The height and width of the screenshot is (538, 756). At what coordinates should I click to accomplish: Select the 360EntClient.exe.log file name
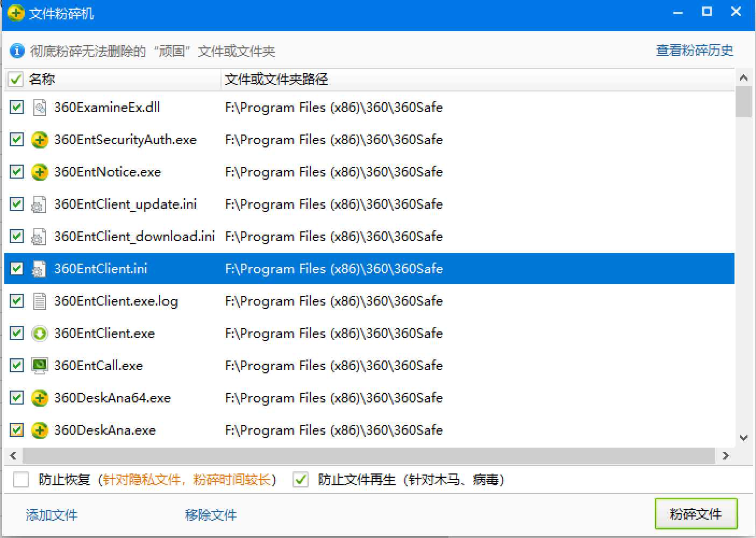coord(116,301)
